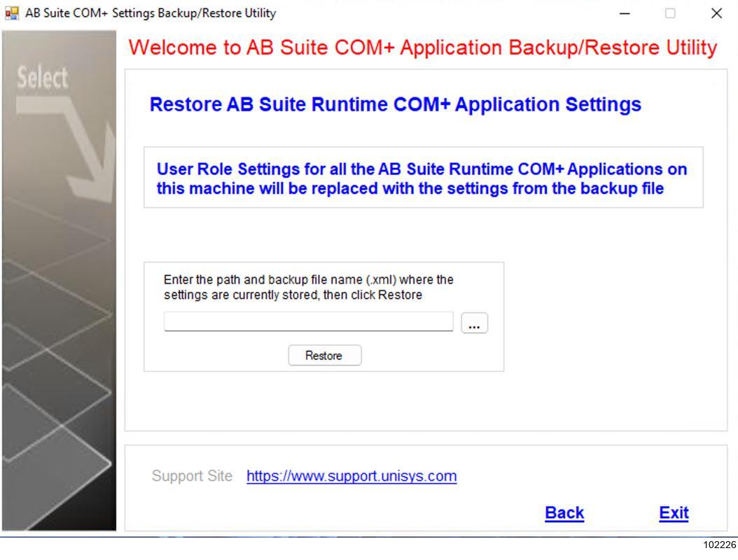
Task: Click the Exit link
Action: [x=674, y=513]
